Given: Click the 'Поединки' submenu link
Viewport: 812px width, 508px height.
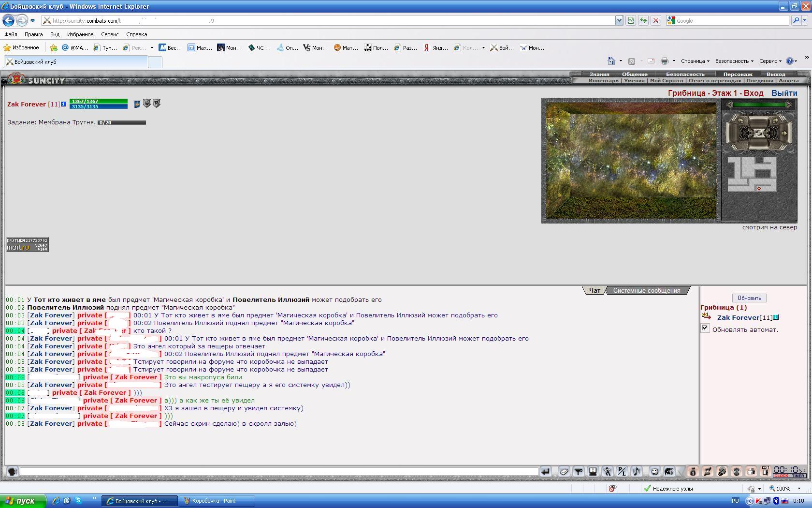Looking at the screenshot, I should pos(760,80).
